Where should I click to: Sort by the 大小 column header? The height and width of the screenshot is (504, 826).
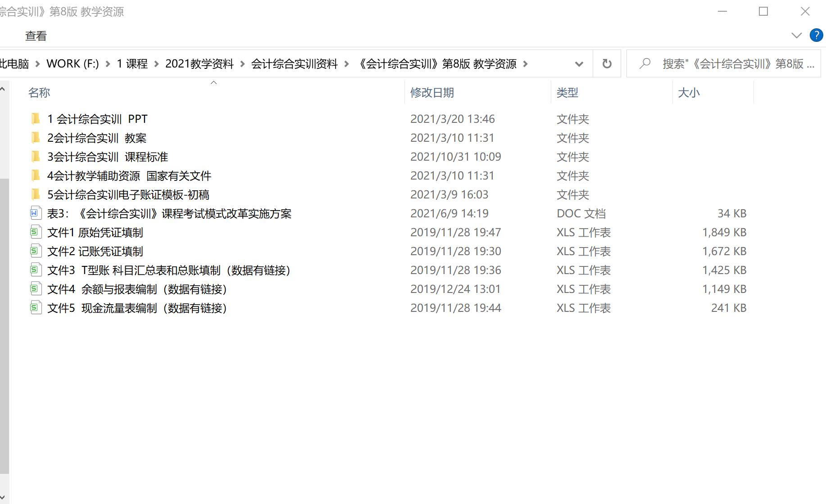coord(689,93)
